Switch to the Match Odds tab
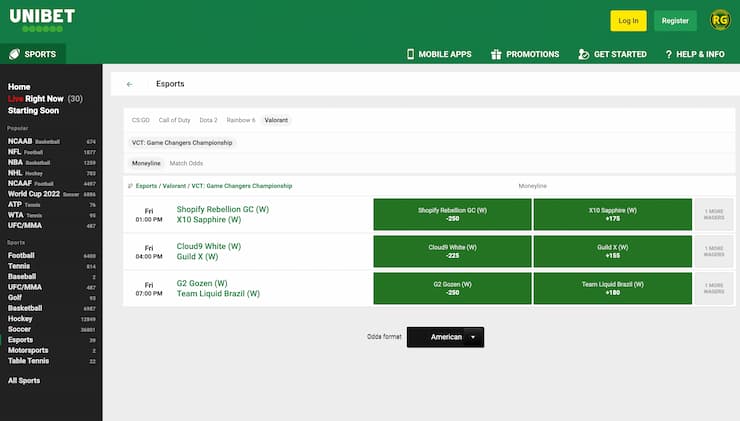The image size is (740, 421). [186, 163]
